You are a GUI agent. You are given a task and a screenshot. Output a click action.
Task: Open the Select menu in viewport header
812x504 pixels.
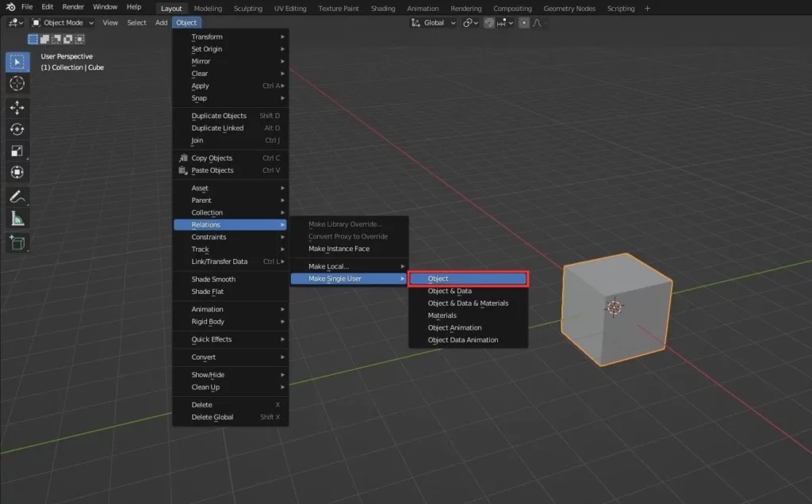(136, 23)
